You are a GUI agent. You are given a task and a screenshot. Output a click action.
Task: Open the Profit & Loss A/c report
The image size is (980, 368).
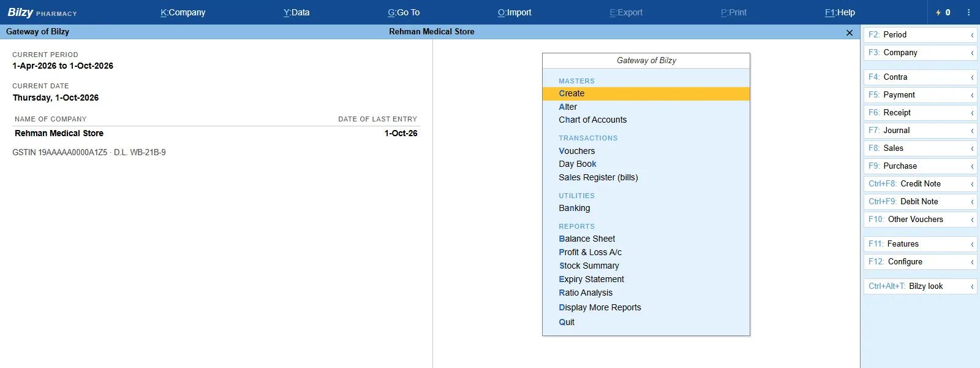coord(646,252)
